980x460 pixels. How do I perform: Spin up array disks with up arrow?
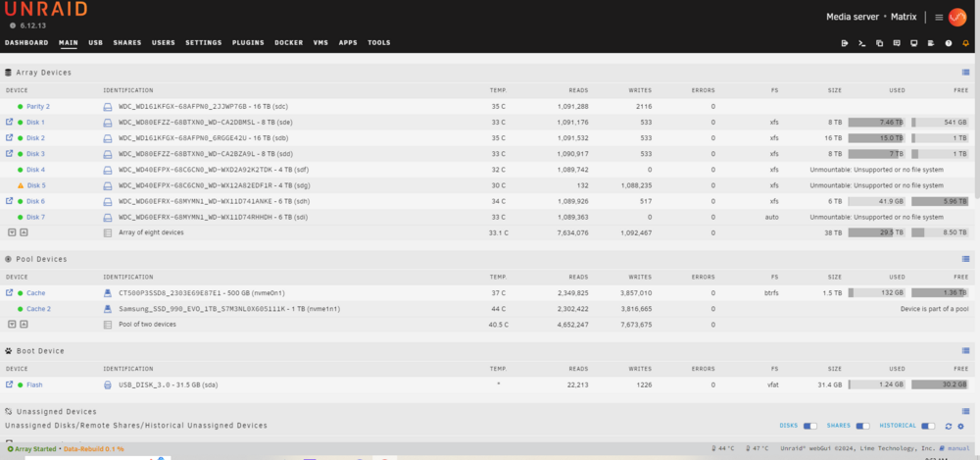click(24, 232)
